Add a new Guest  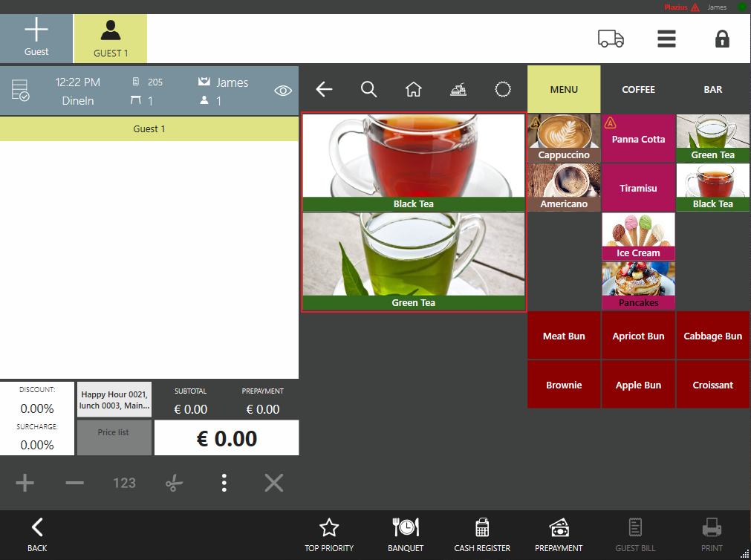coord(36,39)
